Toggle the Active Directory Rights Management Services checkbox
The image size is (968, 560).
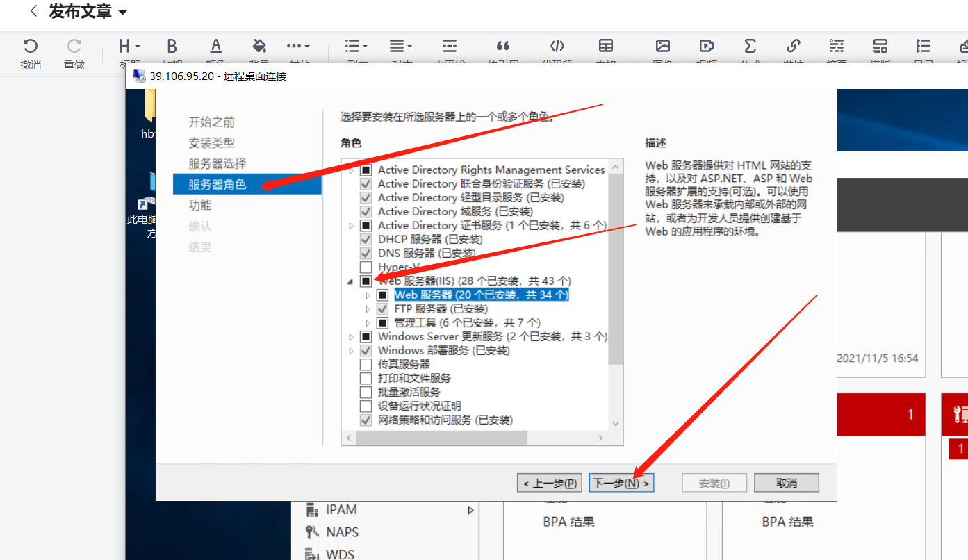(366, 170)
